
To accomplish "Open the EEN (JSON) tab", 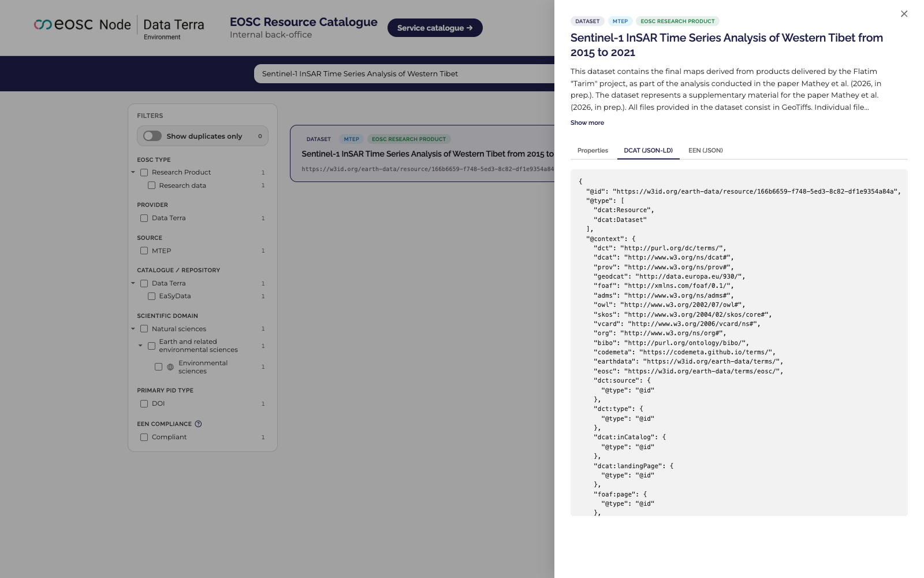I will click(x=705, y=150).
